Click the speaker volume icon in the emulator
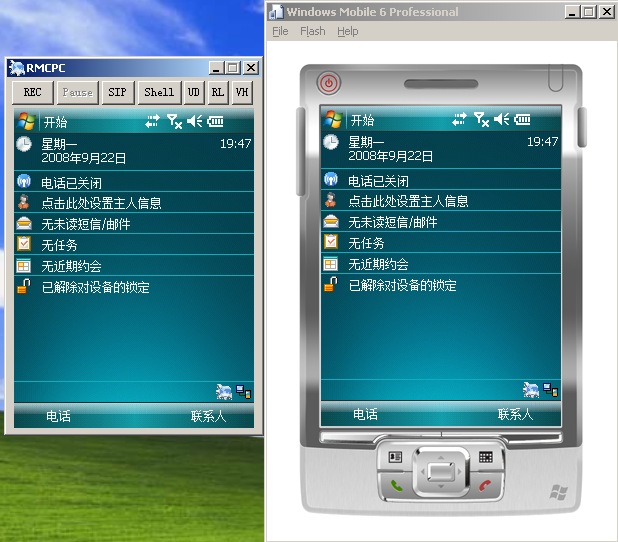Image resolution: width=618 pixels, height=542 pixels. 502,119
